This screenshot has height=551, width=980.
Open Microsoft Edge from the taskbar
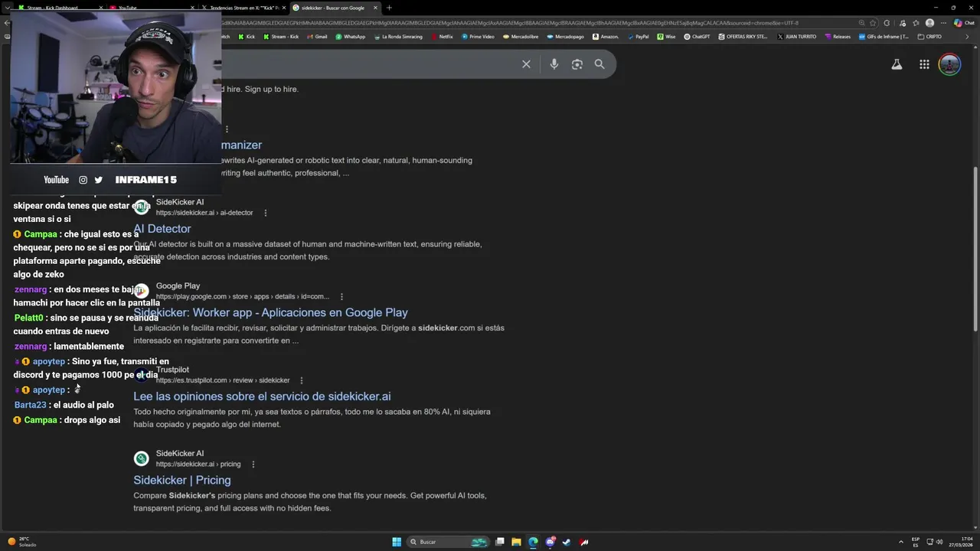[533, 542]
